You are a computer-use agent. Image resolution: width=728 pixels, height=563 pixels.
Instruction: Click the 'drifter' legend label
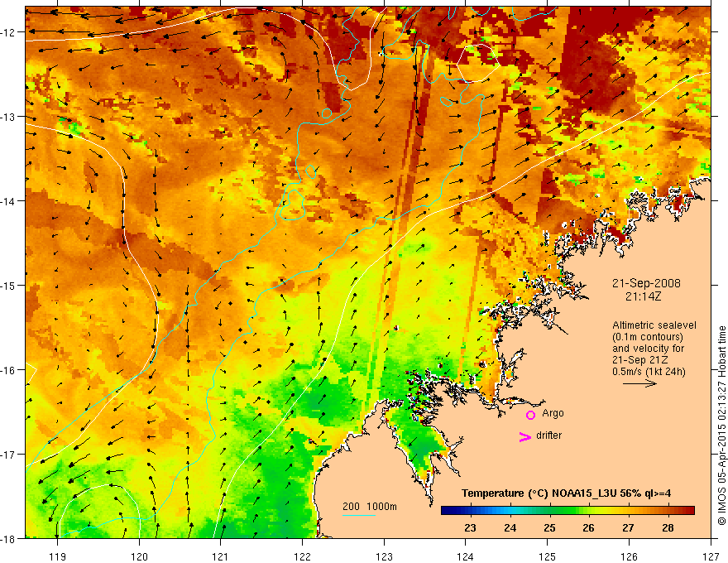(548, 435)
